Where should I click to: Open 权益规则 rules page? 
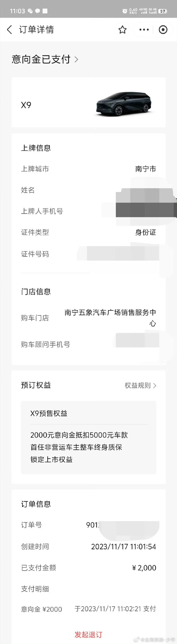(x=138, y=385)
